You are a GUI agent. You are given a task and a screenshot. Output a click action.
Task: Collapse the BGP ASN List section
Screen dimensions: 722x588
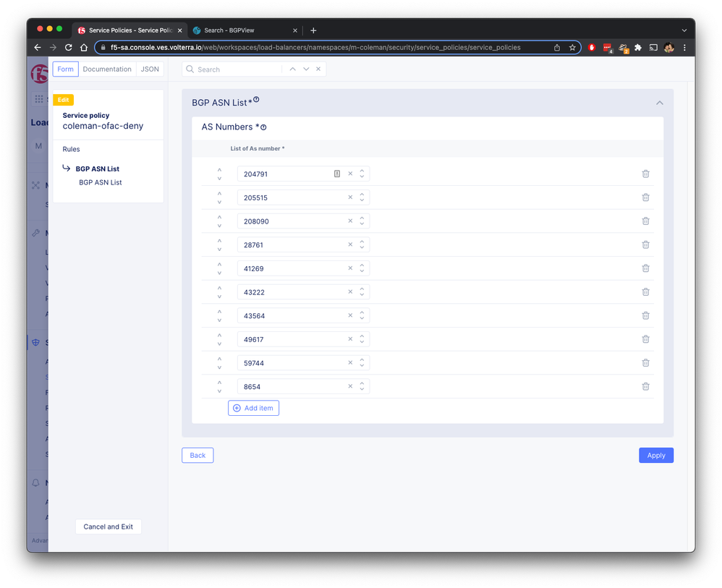click(x=659, y=103)
